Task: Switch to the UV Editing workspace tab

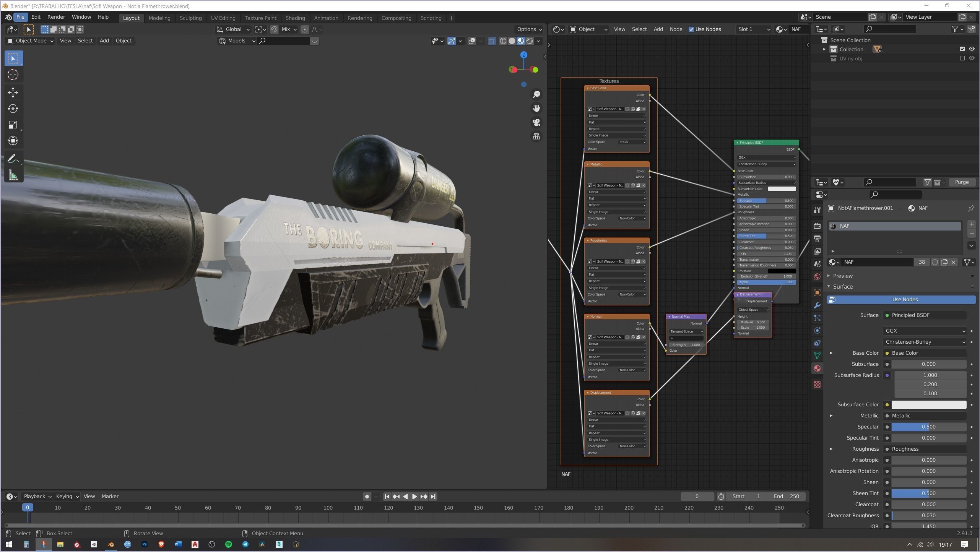Action: click(223, 18)
